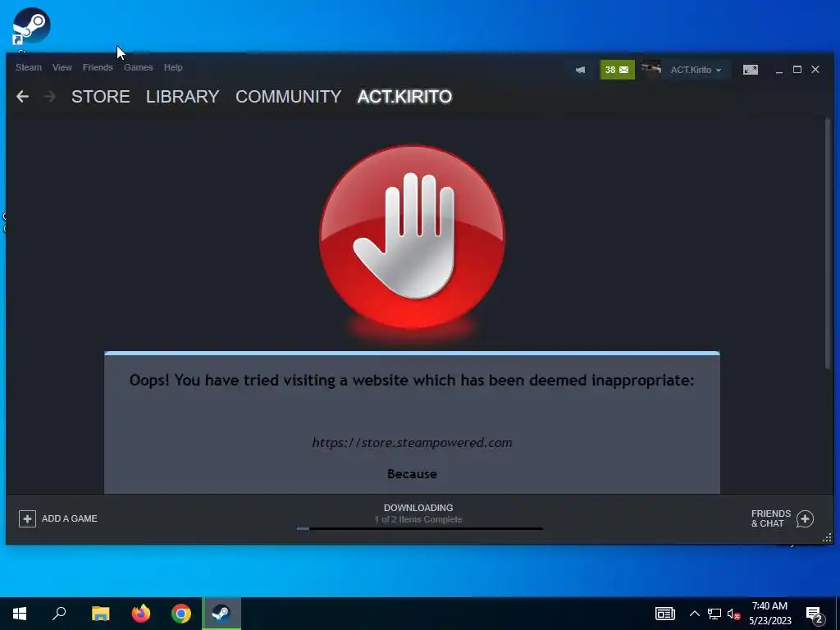Click the Friends chat plus bubble icon
The height and width of the screenshot is (630, 840).
[806, 518]
